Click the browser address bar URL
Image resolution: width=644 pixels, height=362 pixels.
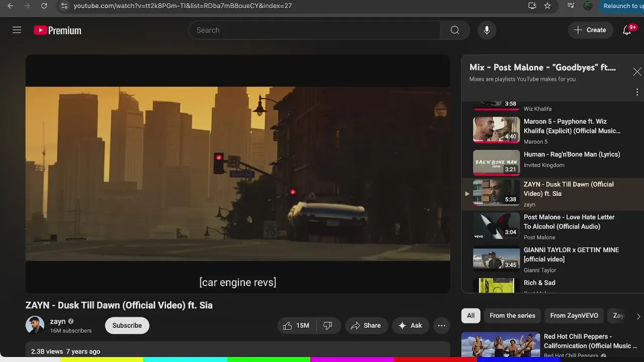(183, 6)
